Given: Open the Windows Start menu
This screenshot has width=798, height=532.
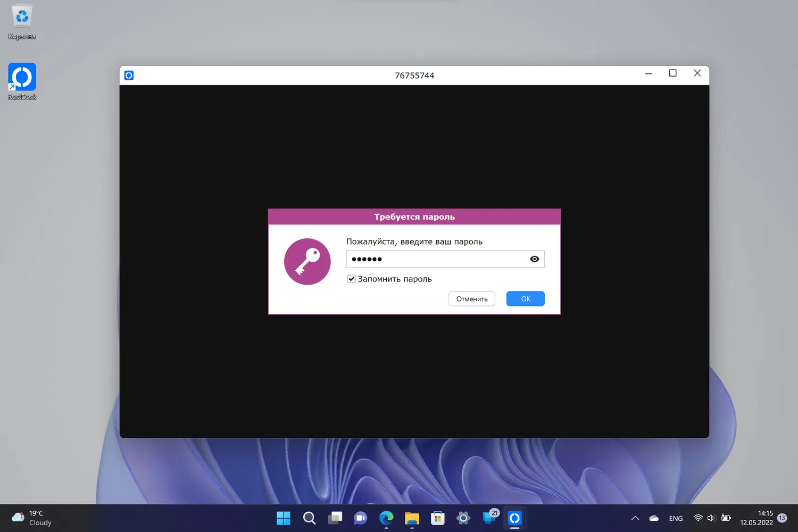Looking at the screenshot, I should point(284,518).
